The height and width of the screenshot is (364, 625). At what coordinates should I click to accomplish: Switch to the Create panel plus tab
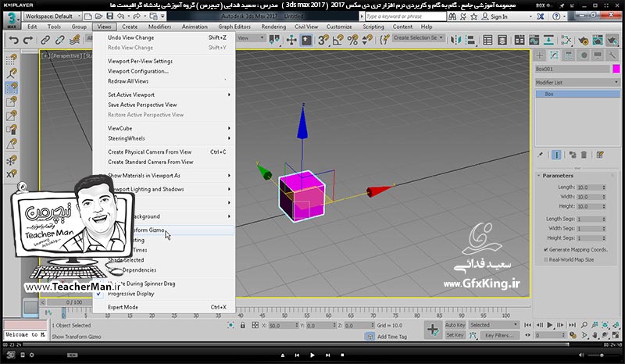point(540,55)
